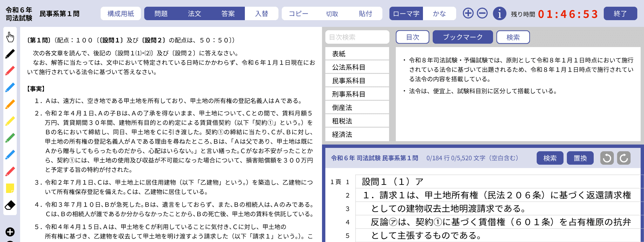Redo the edit in answer editor
This screenshot has width=644, height=242.
[624, 158]
